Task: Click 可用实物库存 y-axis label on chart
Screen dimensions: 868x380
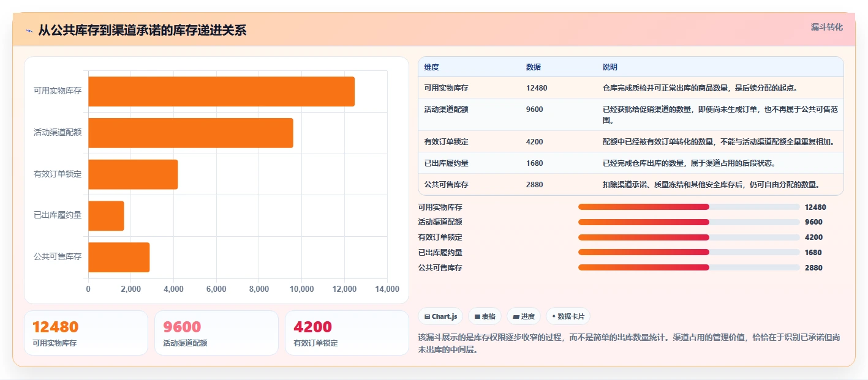Action: pos(58,91)
